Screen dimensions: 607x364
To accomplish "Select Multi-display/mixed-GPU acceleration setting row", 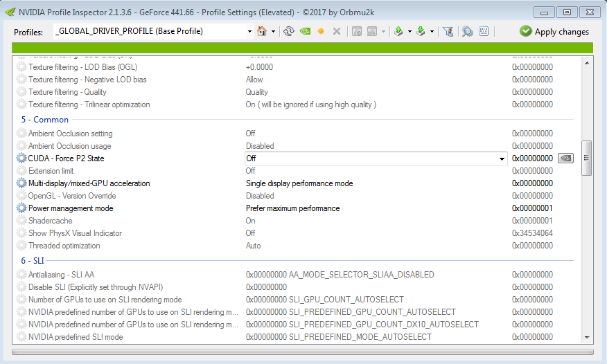I will 89,183.
